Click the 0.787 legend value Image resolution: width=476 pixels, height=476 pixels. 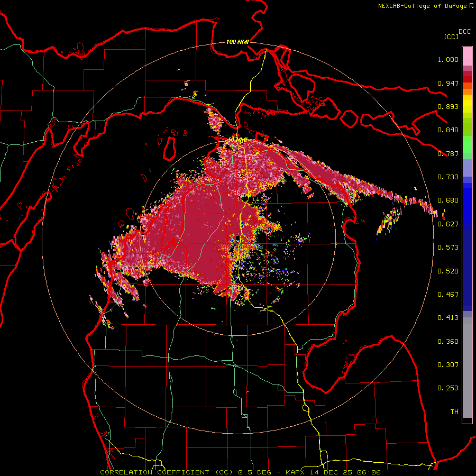[448, 153]
